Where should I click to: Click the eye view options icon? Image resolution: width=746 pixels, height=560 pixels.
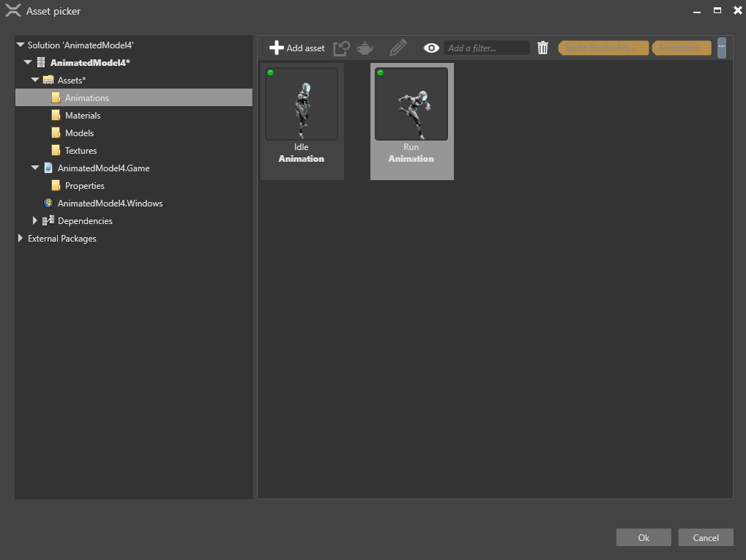[x=430, y=48]
